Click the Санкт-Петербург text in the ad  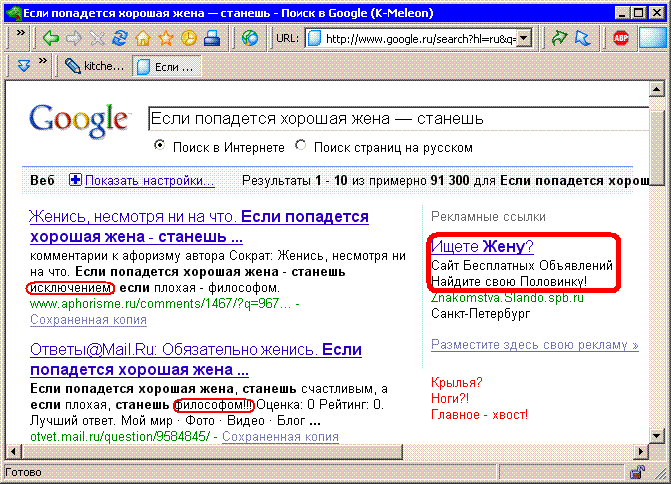click(x=480, y=314)
